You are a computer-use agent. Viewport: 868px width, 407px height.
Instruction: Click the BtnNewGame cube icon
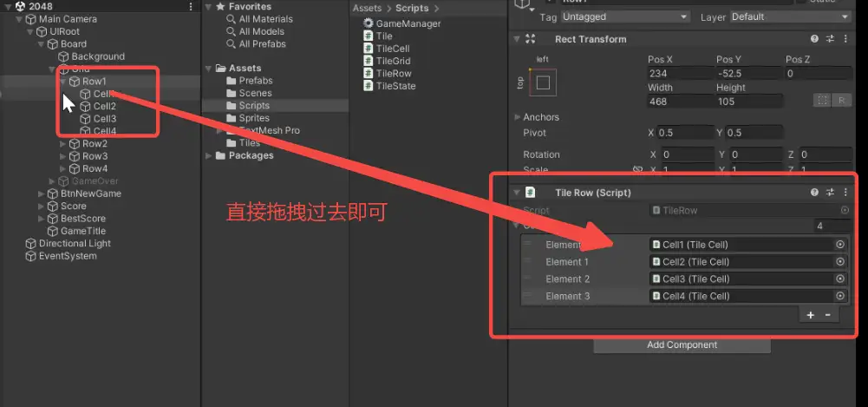coord(53,194)
